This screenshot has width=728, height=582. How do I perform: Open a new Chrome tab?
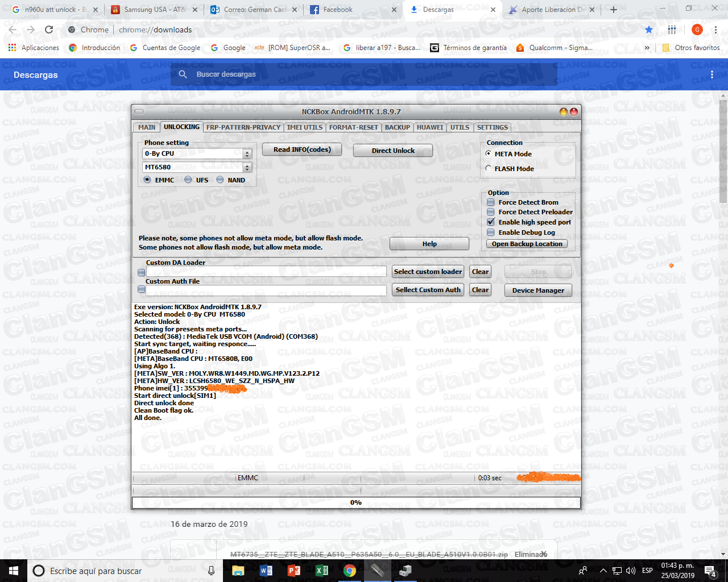(614, 10)
